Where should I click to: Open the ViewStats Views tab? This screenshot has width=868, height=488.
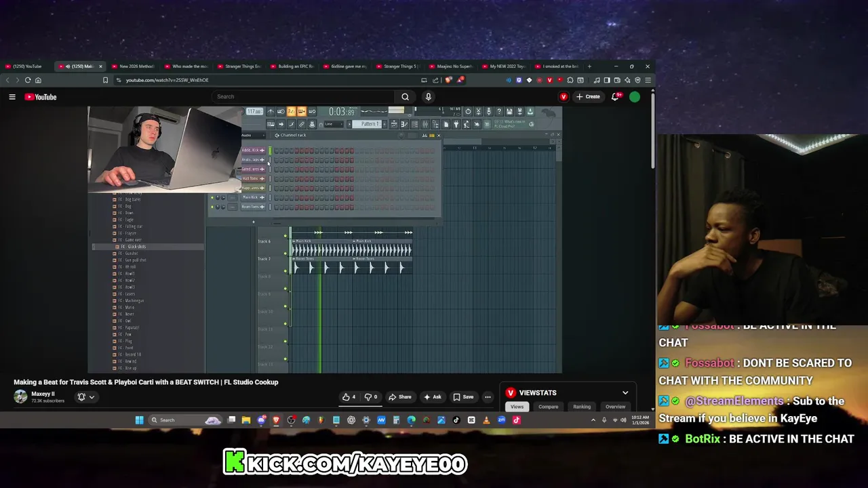click(x=517, y=407)
